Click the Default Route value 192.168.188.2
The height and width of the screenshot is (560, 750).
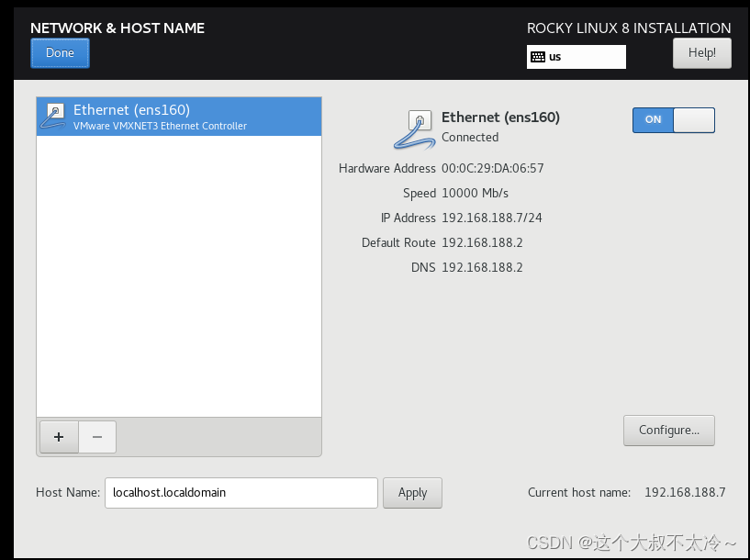pyautogui.click(x=482, y=243)
